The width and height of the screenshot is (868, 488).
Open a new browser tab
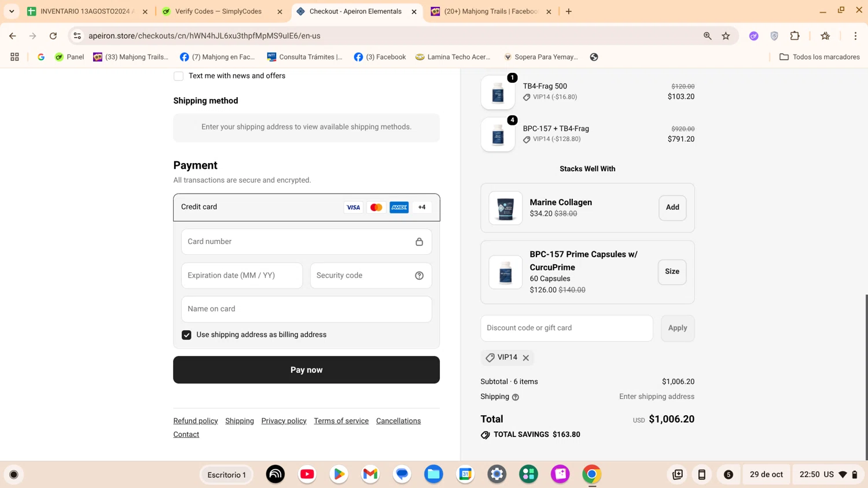click(569, 12)
